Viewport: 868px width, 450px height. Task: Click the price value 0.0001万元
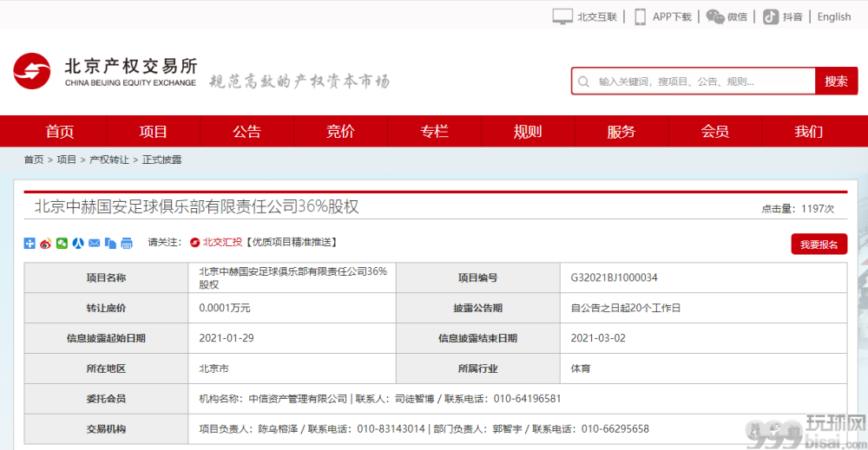tap(225, 308)
